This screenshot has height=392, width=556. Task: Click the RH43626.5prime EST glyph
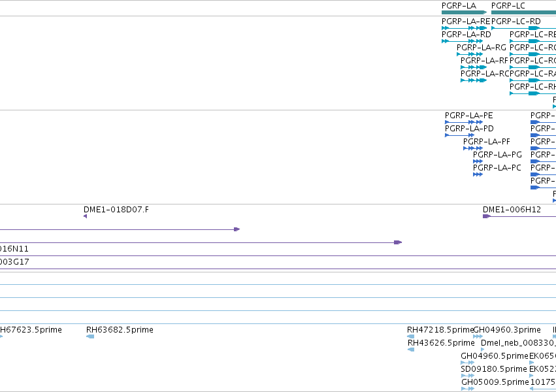click(411, 350)
